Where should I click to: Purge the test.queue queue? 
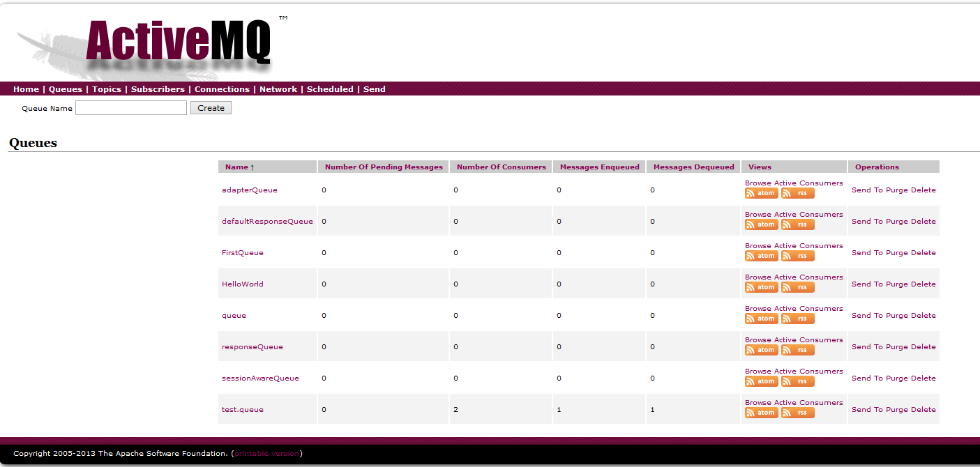(x=897, y=410)
